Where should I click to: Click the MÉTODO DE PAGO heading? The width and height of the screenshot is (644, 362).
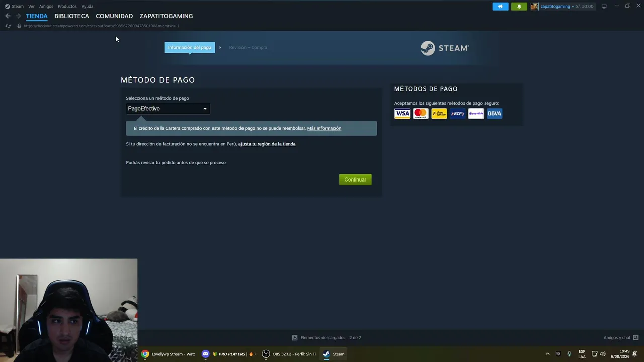(x=158, y=80)
